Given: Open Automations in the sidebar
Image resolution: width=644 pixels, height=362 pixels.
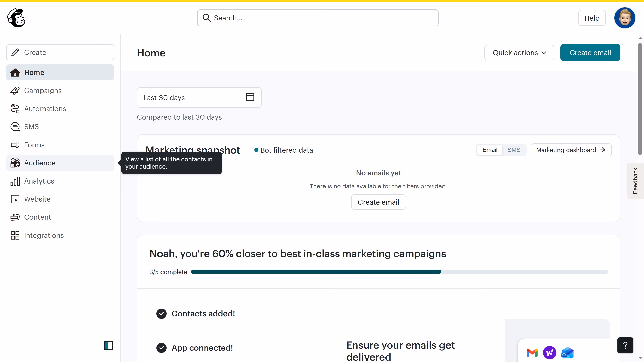Looking at the screenshot, I should point(60,109).
